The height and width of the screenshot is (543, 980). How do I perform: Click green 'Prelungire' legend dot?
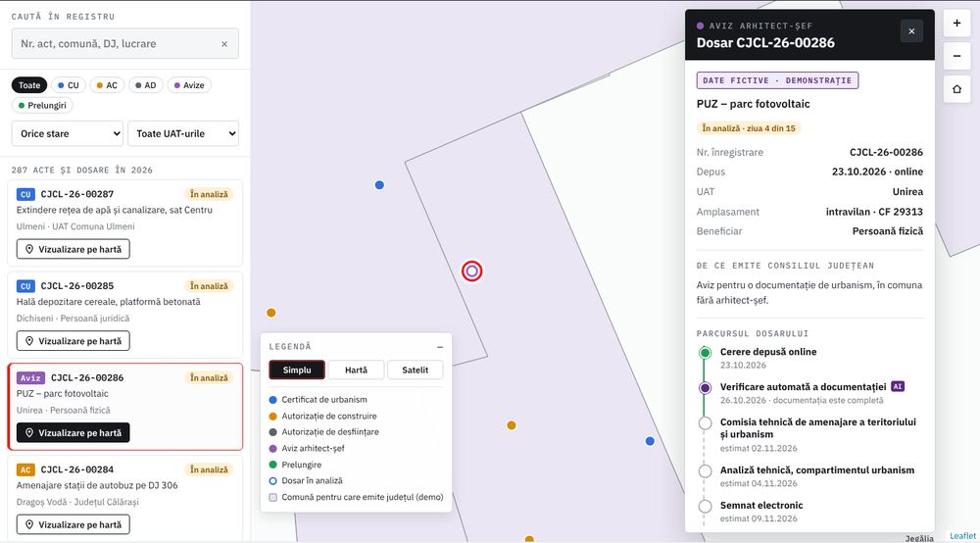[273, 465]
